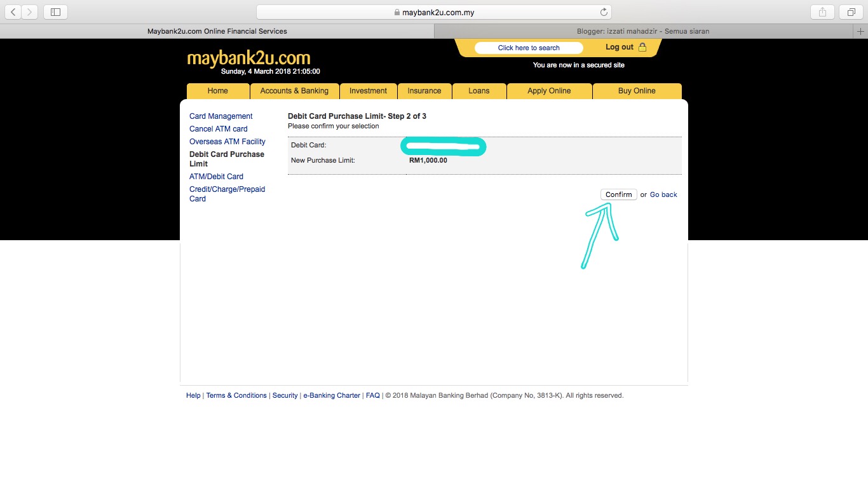
Task: Click the reload icon in the address bar
Action: [x=604, y=11]
